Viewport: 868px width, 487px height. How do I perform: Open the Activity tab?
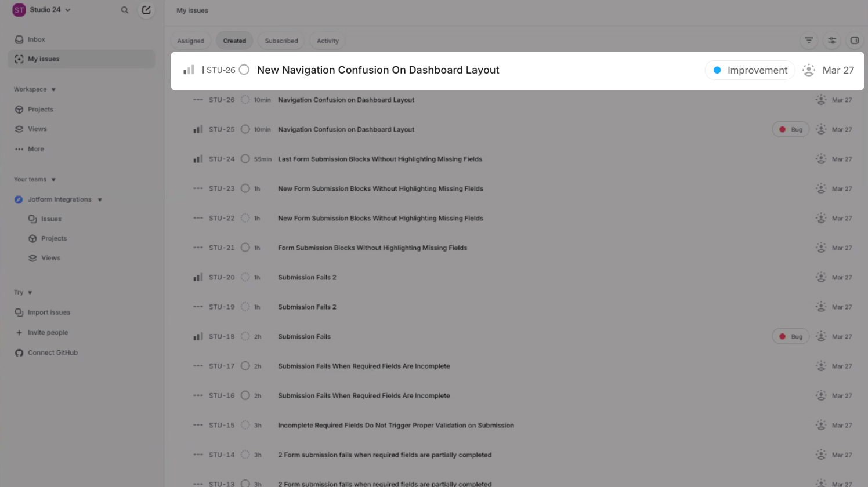click(x=328, y=41)
